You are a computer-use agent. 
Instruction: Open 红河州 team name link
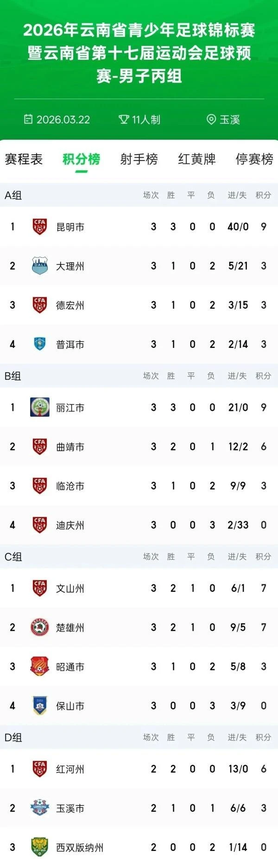click(70, 769)
